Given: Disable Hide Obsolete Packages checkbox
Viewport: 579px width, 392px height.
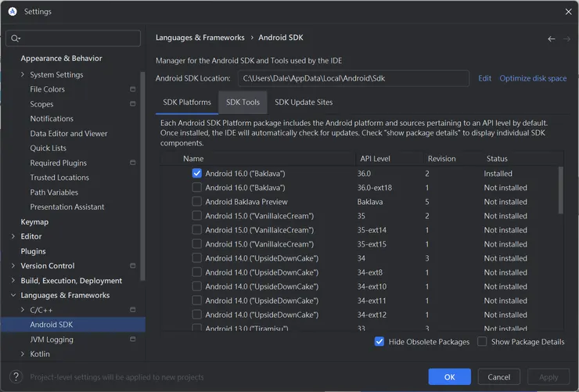Looking at the screenshot, I should coord(379,342).
